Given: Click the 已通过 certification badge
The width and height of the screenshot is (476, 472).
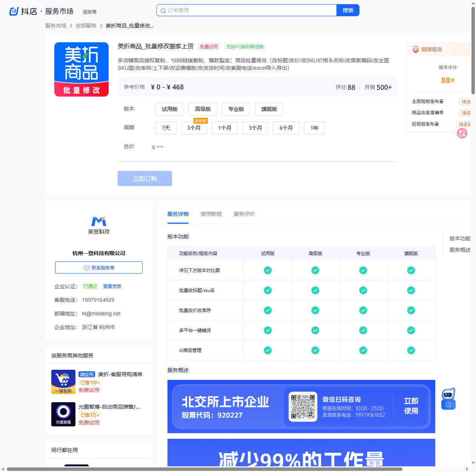Looking at the screenshot, I should pyautogui.click(x=91, y=286).
